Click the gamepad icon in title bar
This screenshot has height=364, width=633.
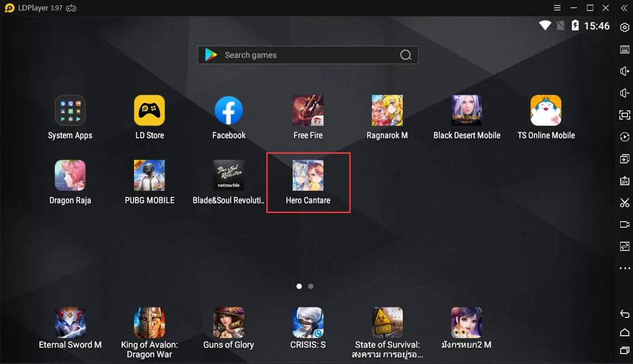click(71, 8)
